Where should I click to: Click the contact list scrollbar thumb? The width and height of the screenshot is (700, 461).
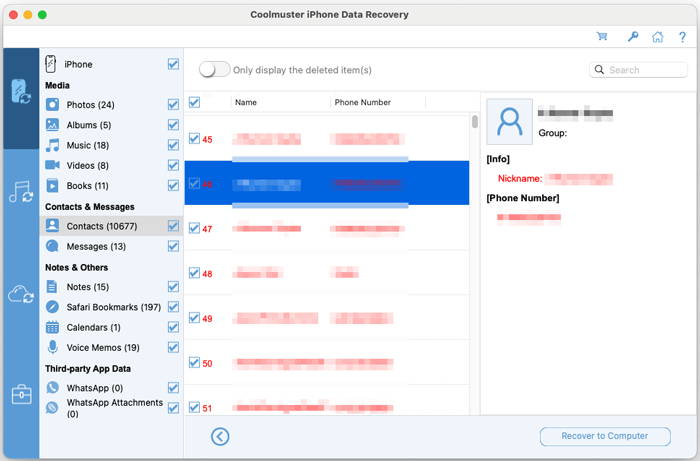(x=475, y=121)
